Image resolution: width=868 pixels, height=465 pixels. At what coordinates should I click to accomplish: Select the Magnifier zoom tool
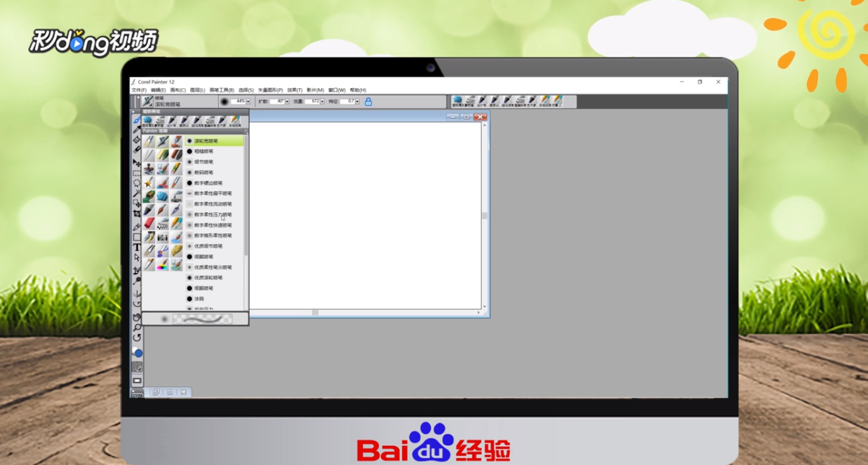pyautogui.click(x=137, y=328)
